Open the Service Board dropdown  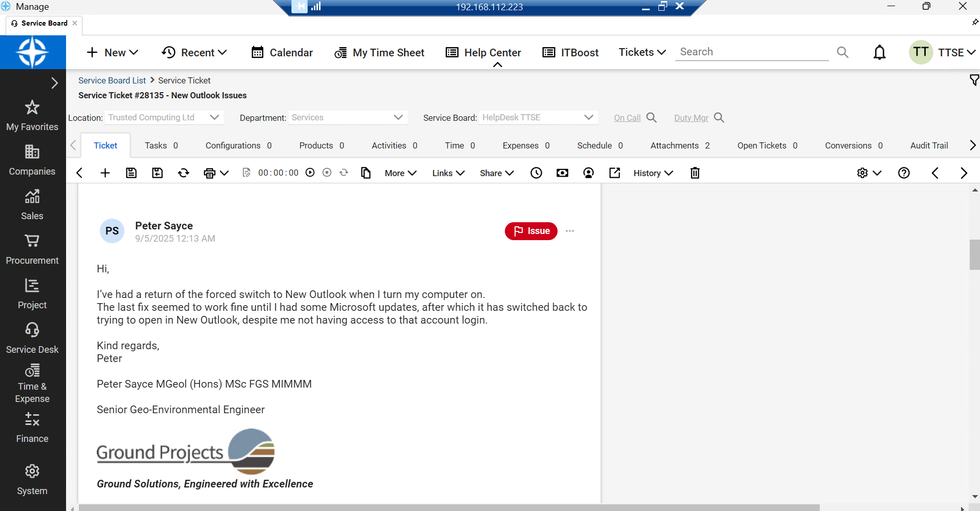(x=538, y=117)
